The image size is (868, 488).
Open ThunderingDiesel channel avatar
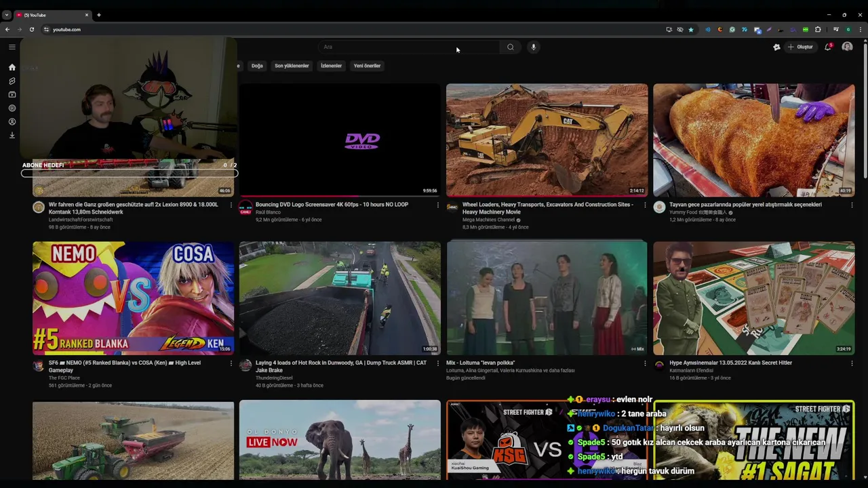[245, 366]
